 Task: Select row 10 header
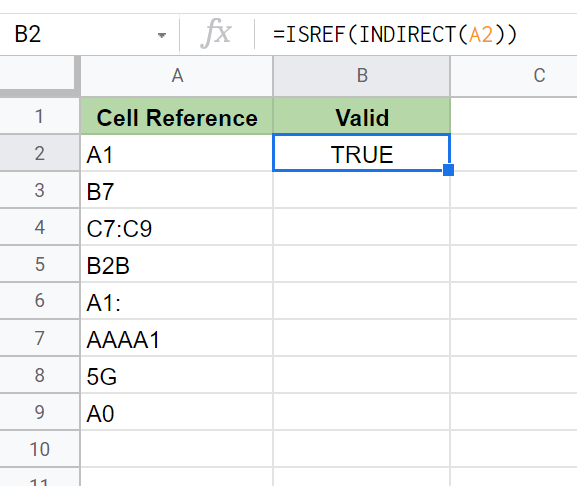[x=39, y=449]
